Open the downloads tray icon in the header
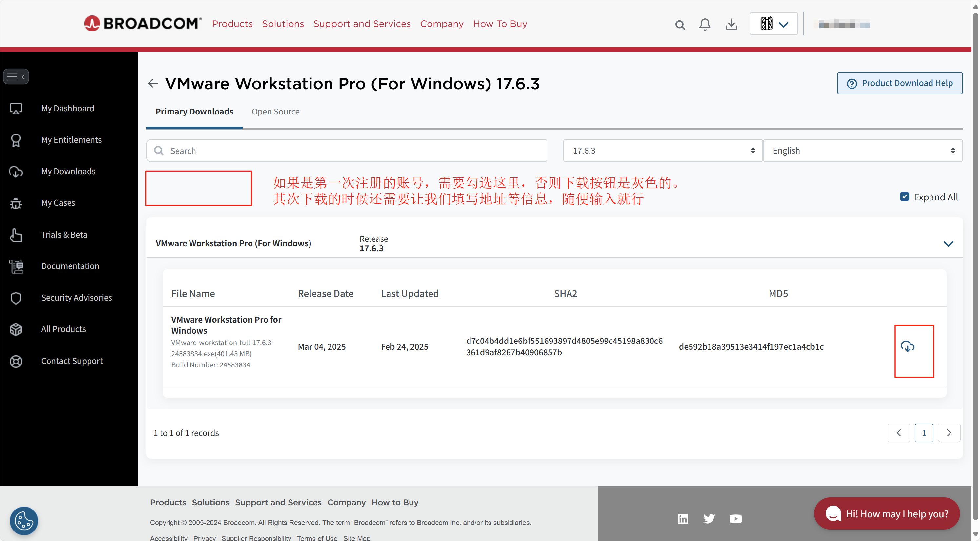This screenshot has width=980, height=541. point(731,24)
